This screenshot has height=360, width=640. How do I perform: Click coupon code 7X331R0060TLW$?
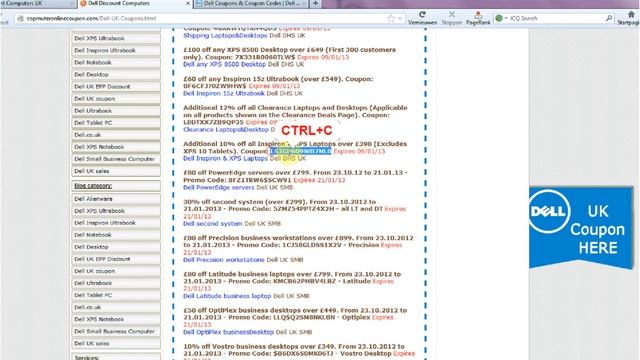(x=265, y=57)
